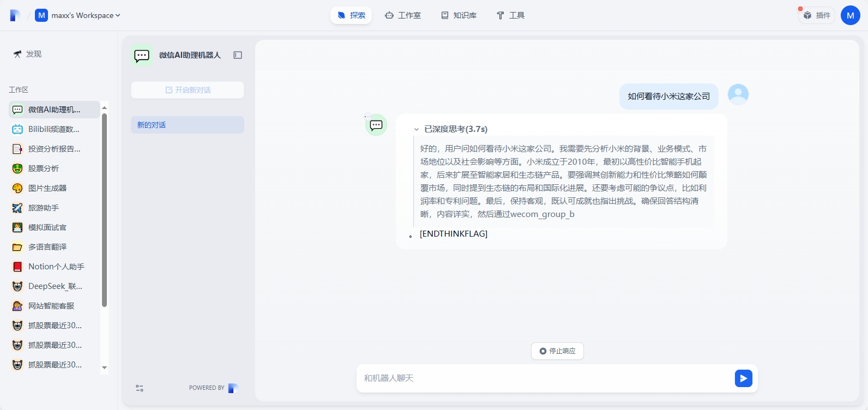Click the user avatar next to the message
The image size is (868, 410).
click(x=738, y=94)
